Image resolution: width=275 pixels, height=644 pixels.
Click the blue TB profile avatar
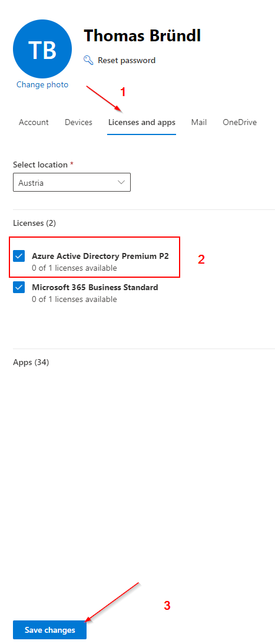(x=42, y=48)
